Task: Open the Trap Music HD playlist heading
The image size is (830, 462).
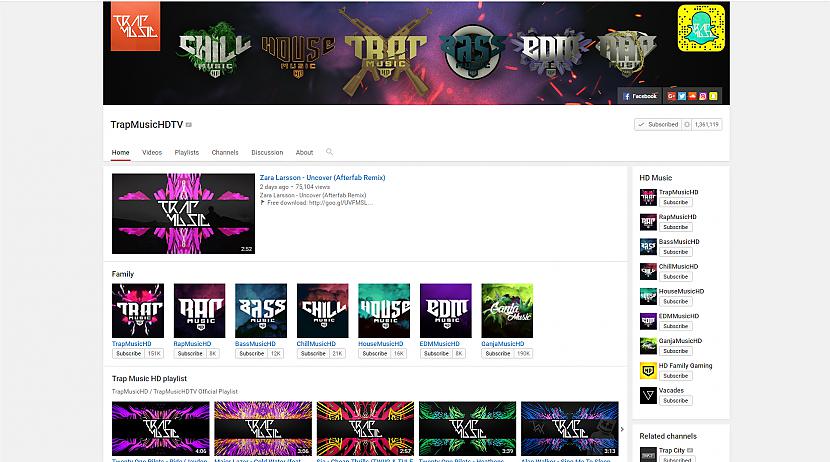Action: (x=149, y=378)
